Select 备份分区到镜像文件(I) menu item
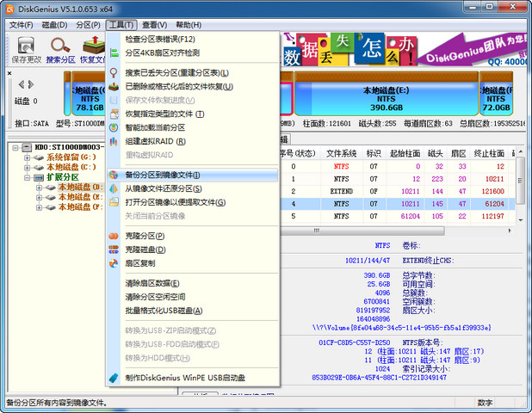Image resolution: width=532 pixels, height=413 pixels. [x=163, y=175]
